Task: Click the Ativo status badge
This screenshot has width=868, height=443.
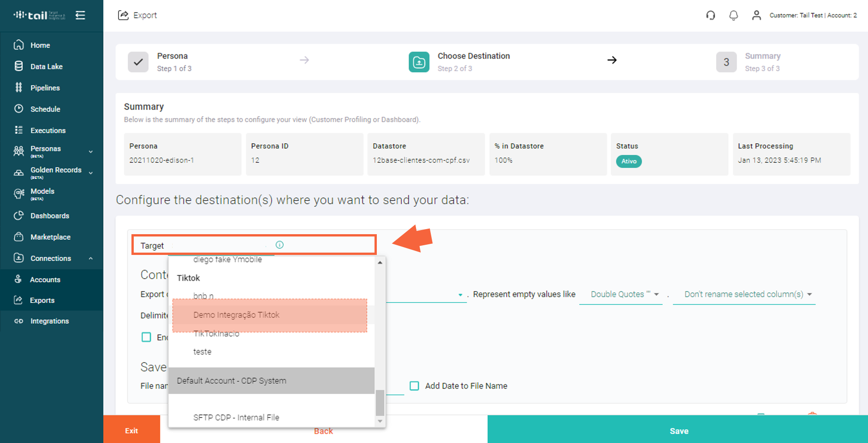Action: (629, 161)
